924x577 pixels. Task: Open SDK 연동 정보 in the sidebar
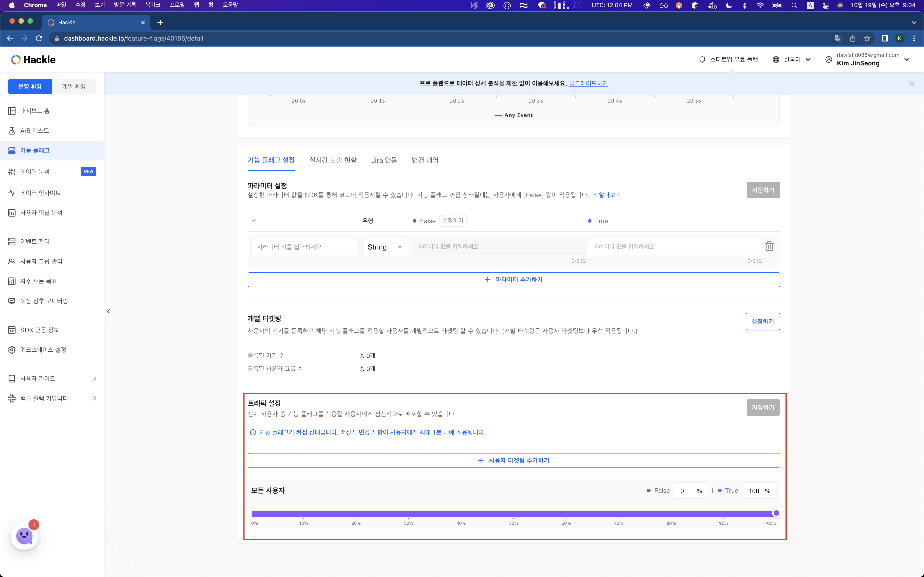[39, 330]
